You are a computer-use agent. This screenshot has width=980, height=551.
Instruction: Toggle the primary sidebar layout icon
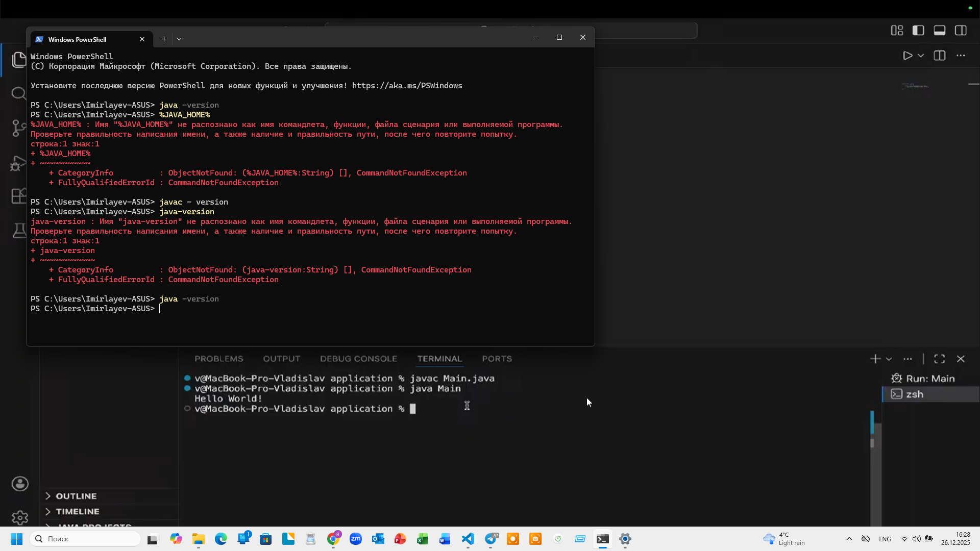pyautogui.click(x=918, y=31)
